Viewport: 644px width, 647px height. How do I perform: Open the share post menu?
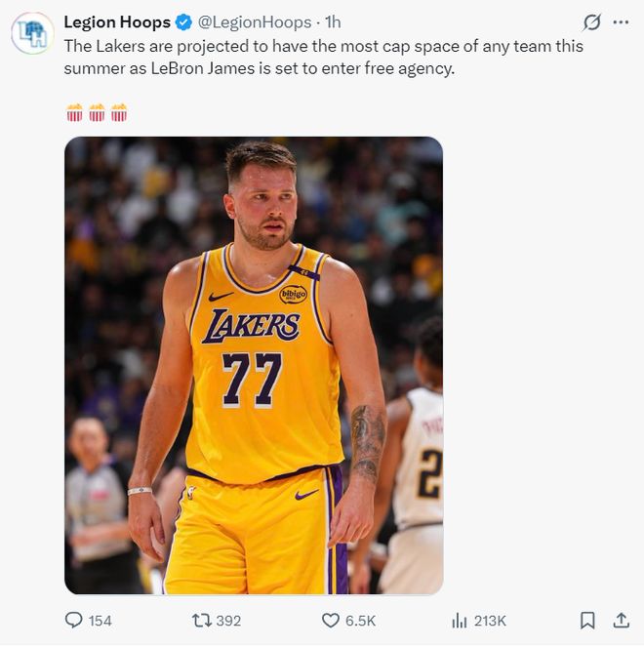click(621, 621)
